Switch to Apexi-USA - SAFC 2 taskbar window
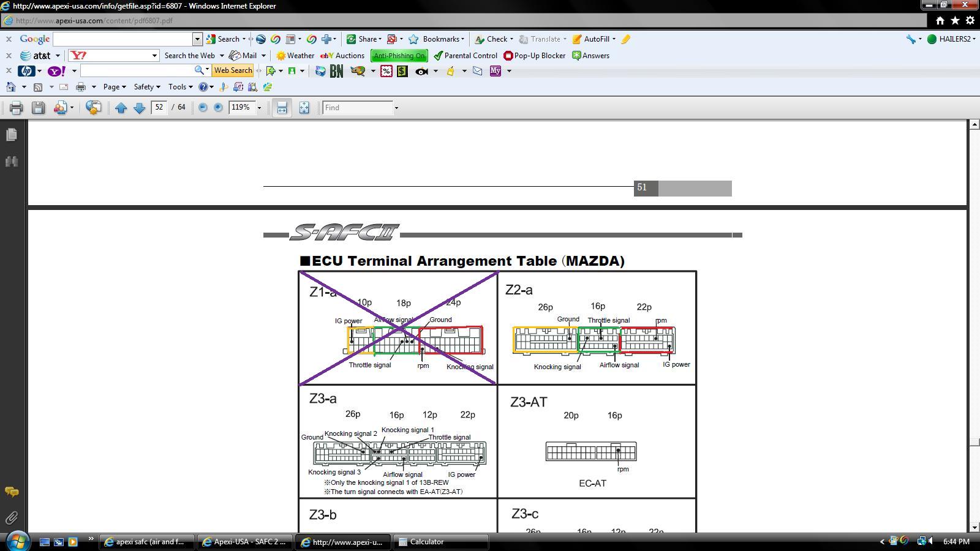This screenshot has height=551, width=980. 245,542
